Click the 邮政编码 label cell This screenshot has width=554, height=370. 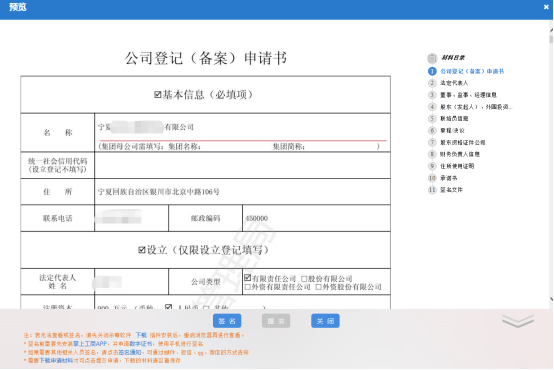[x=206, y=218]
